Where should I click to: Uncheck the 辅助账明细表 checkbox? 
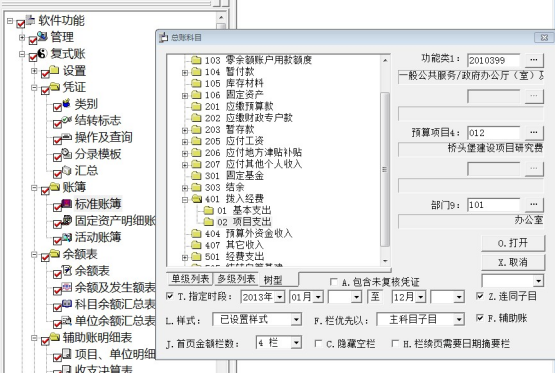point(45,341)
